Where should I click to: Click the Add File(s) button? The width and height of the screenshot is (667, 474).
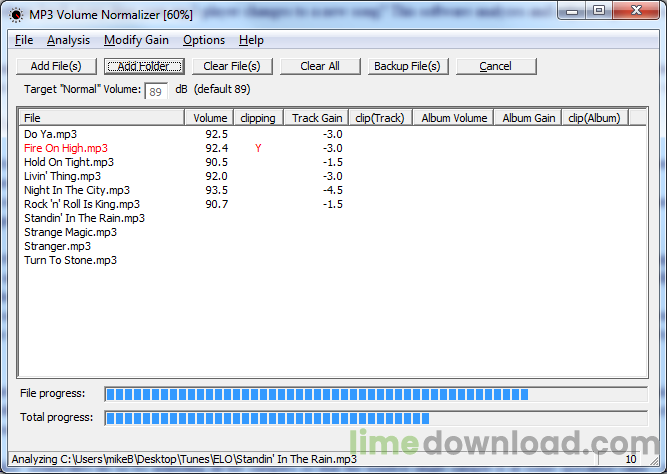(x=56, y=66)
